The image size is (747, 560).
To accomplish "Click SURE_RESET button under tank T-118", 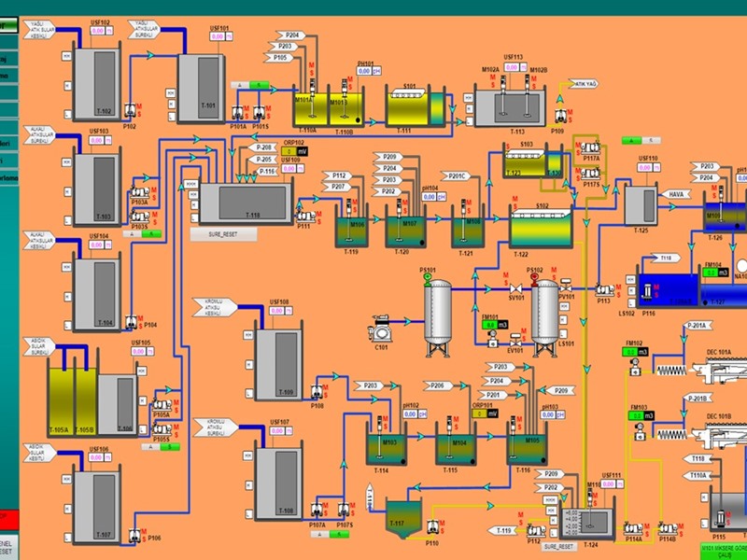I will pos(223,234).
